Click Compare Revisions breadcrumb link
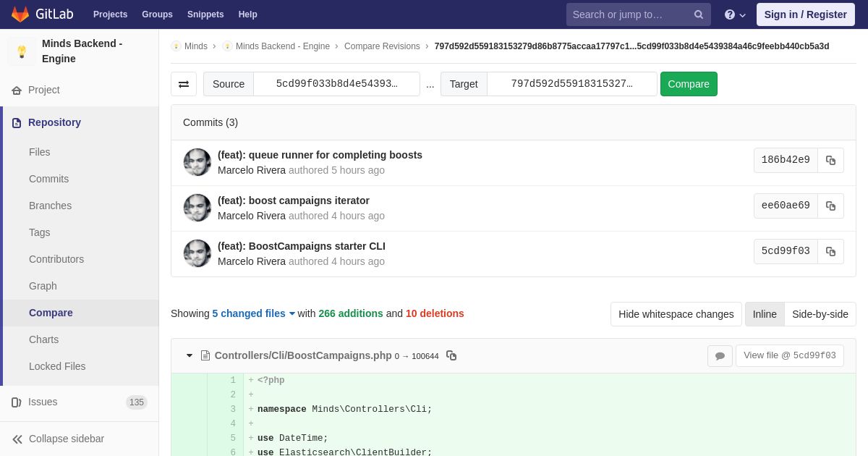The height and width of the screenshot is (456, 868). [x=382, y=46]
